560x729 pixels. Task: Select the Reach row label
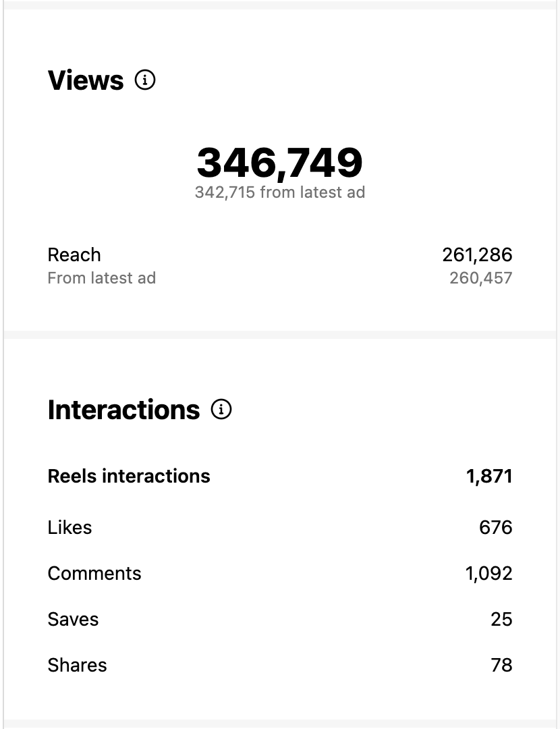(x=74, y=254)
